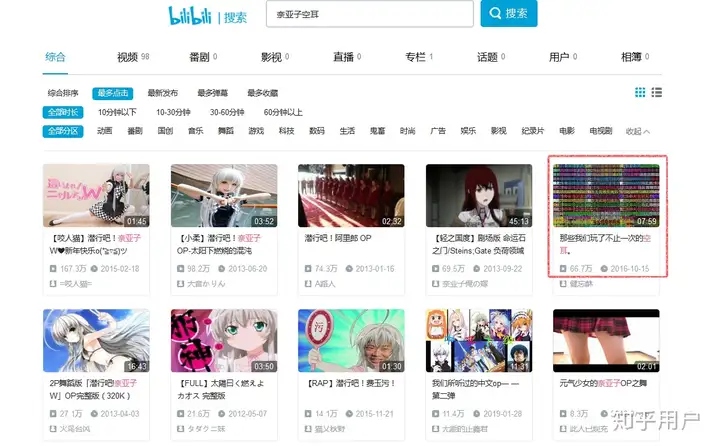Filter by 电视剧 category

coord(601,131)
